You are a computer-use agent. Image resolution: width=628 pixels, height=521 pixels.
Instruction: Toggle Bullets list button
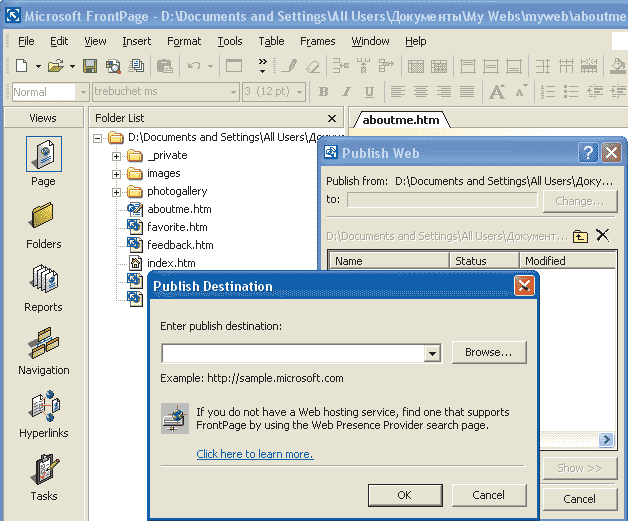571,92
